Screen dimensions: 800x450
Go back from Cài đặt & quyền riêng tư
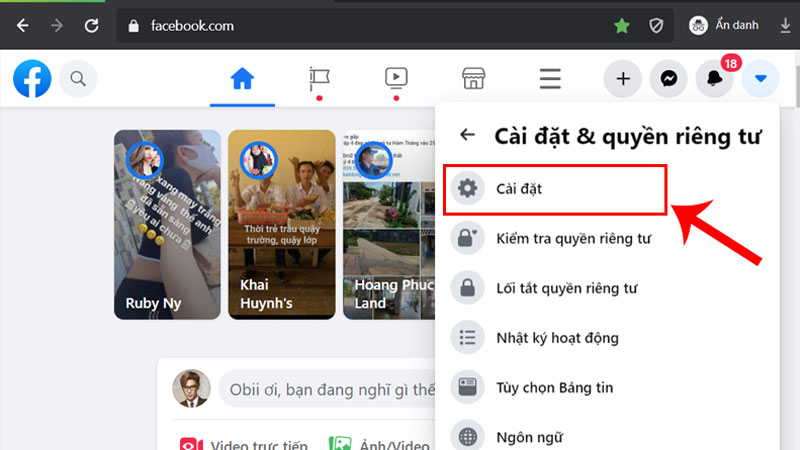point(467,135)
